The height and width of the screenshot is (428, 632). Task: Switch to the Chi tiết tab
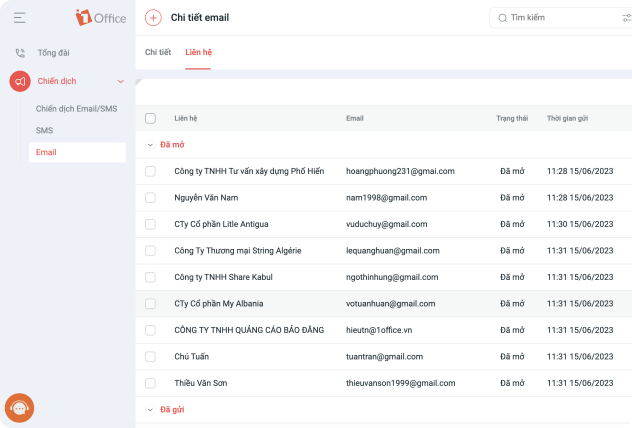click(158, 52)
